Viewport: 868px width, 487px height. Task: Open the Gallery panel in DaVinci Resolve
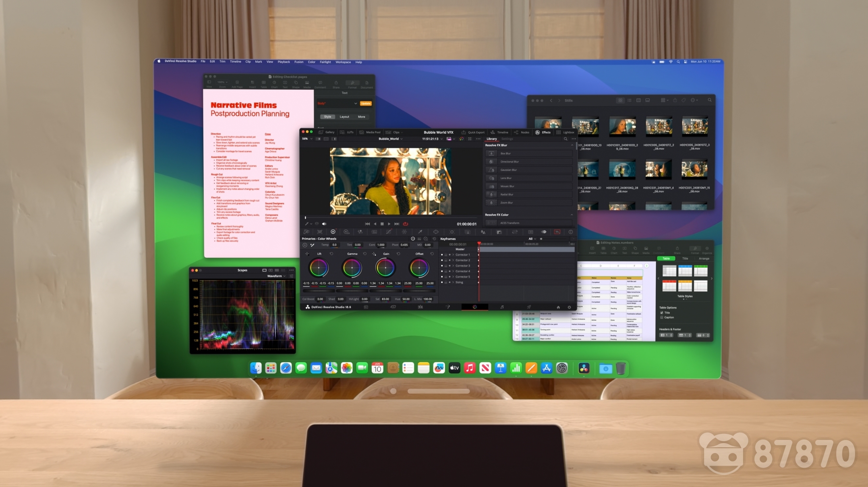326,132
